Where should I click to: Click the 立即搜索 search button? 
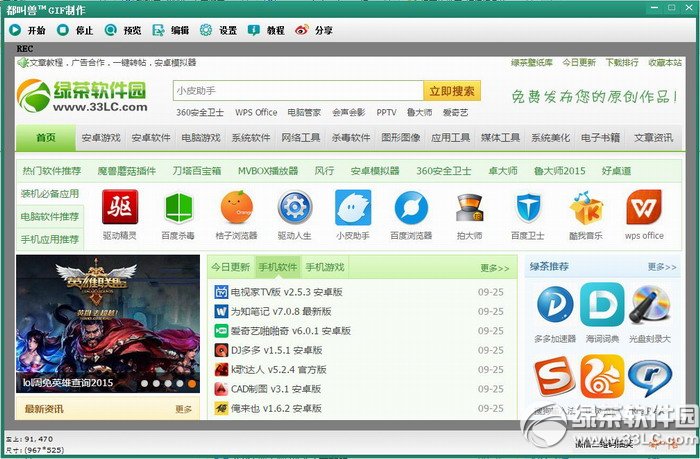click(452, 91)
